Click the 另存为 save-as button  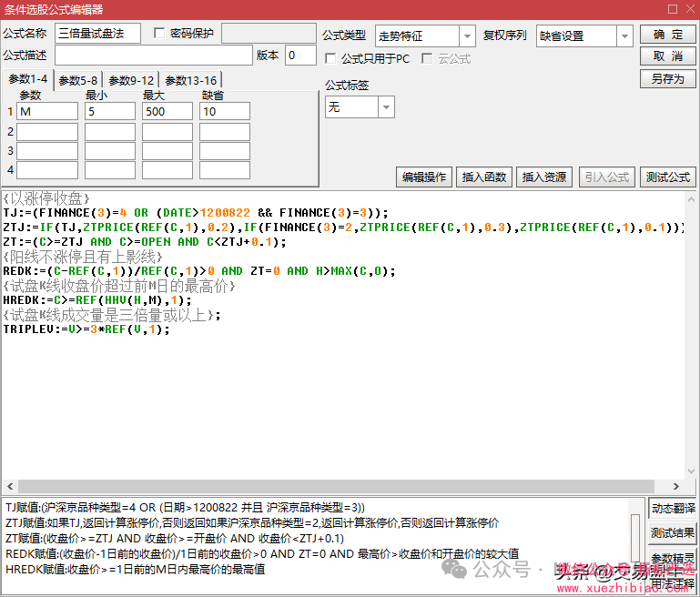(x=668, y=79)
